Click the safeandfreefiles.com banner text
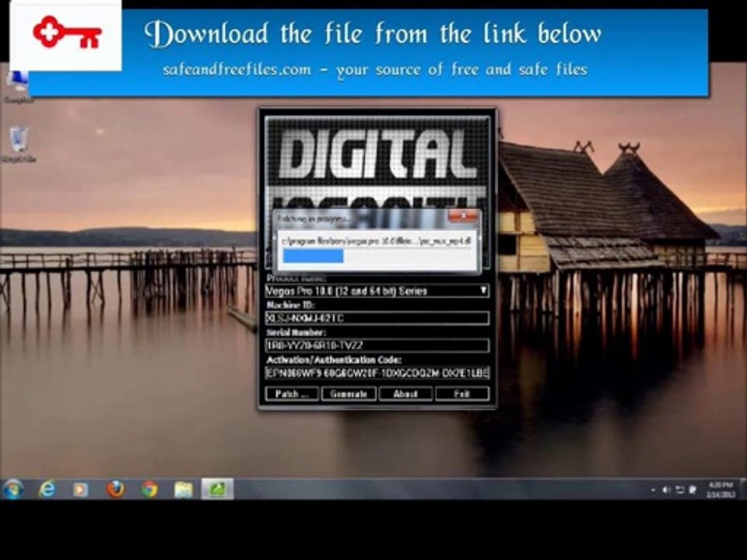Viewport: 747px width, 560px height. tap(375, 69)
